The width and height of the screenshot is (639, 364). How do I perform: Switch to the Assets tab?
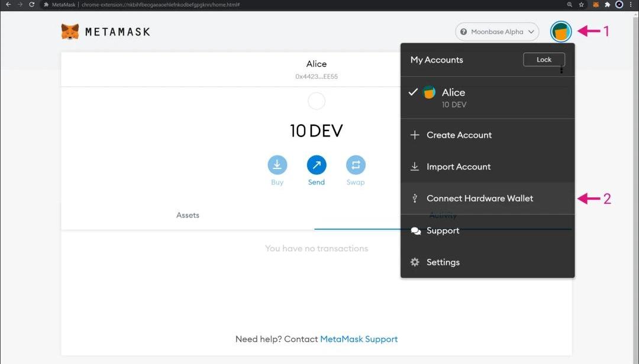click(x=188, y=216)
